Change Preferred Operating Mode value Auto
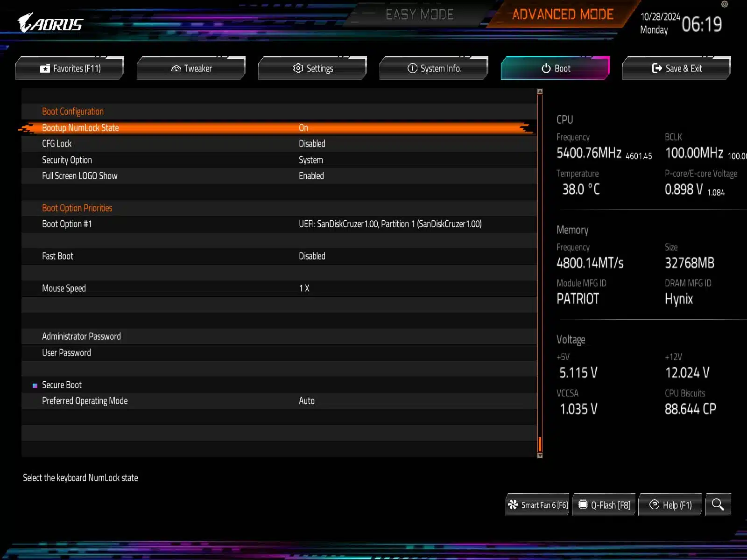 pyautogui.click(x=307, y=401)
